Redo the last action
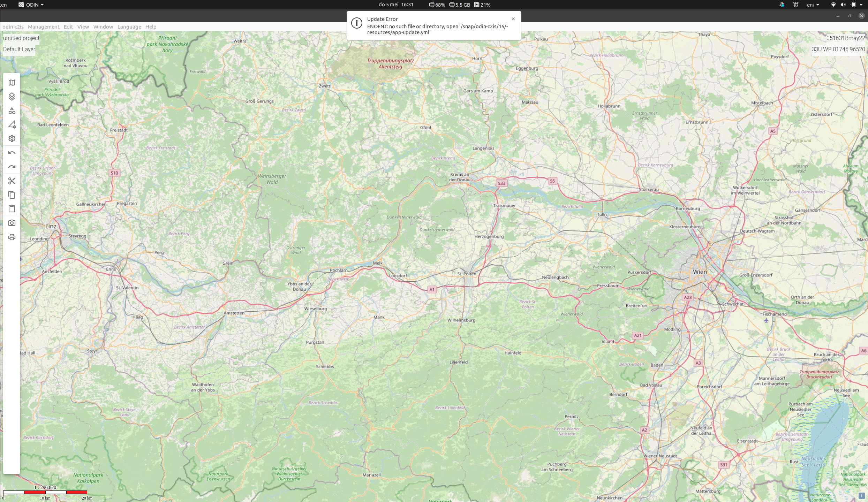 coord(12,167)
